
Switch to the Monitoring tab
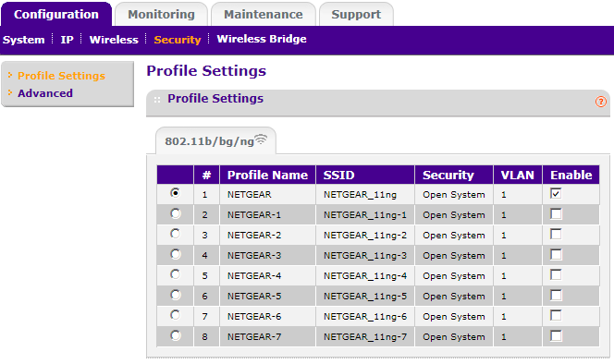[161, 15]
